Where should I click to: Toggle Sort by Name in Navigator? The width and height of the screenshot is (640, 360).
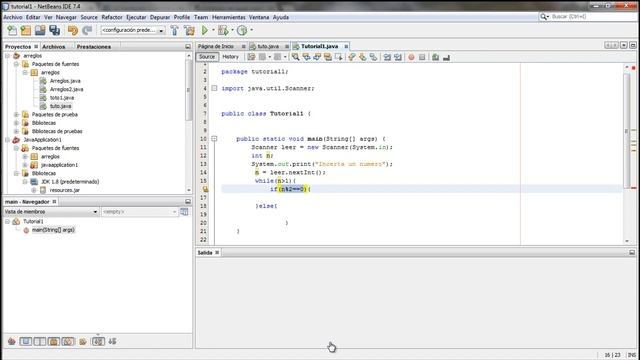(98, 341)
